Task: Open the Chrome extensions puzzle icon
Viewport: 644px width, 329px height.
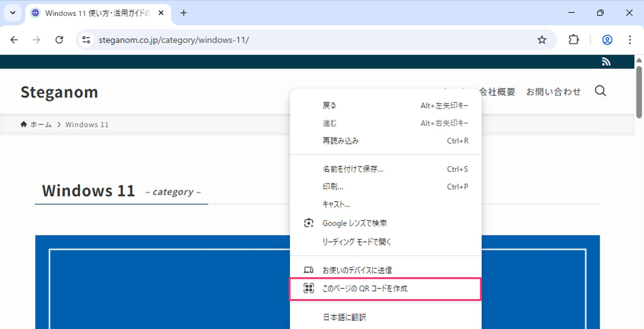Action: [x=573, y=40]
